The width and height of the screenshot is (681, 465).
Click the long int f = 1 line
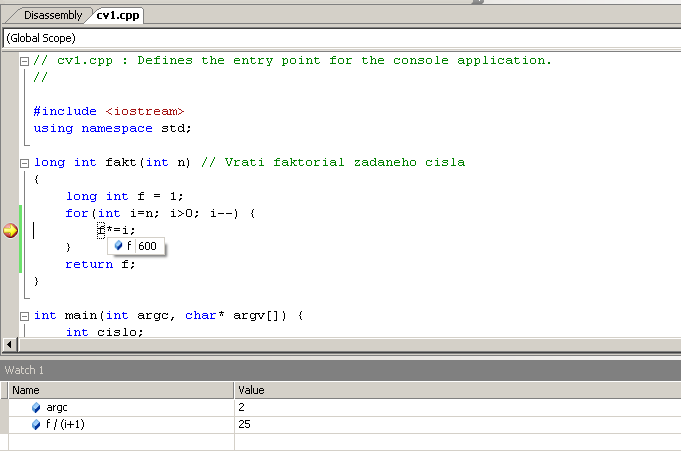pyautogui.click(x=124, y=196)
